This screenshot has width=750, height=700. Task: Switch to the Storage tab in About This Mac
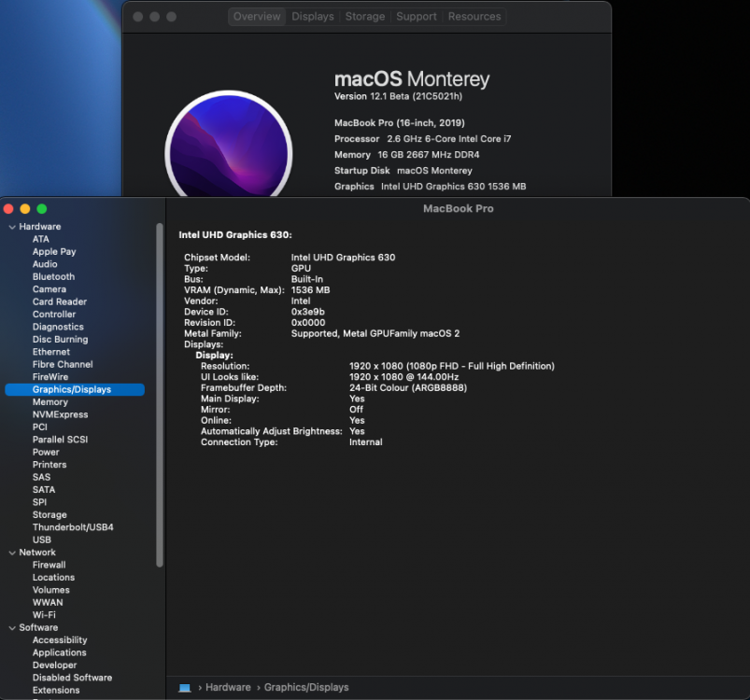coord(365,17)
